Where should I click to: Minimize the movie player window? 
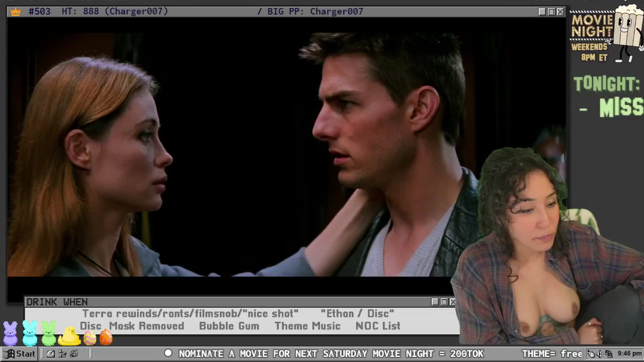(x=542, y=12)
